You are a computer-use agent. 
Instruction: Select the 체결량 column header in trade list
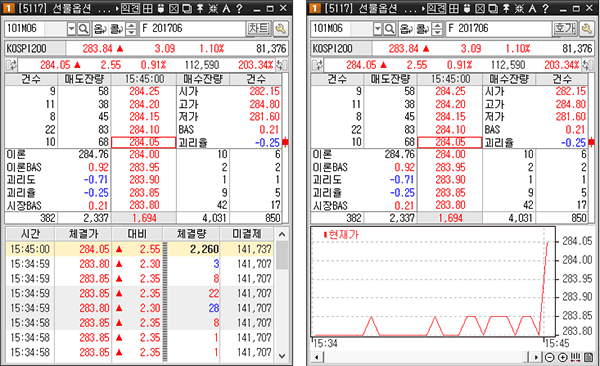[x=191, y=234]
